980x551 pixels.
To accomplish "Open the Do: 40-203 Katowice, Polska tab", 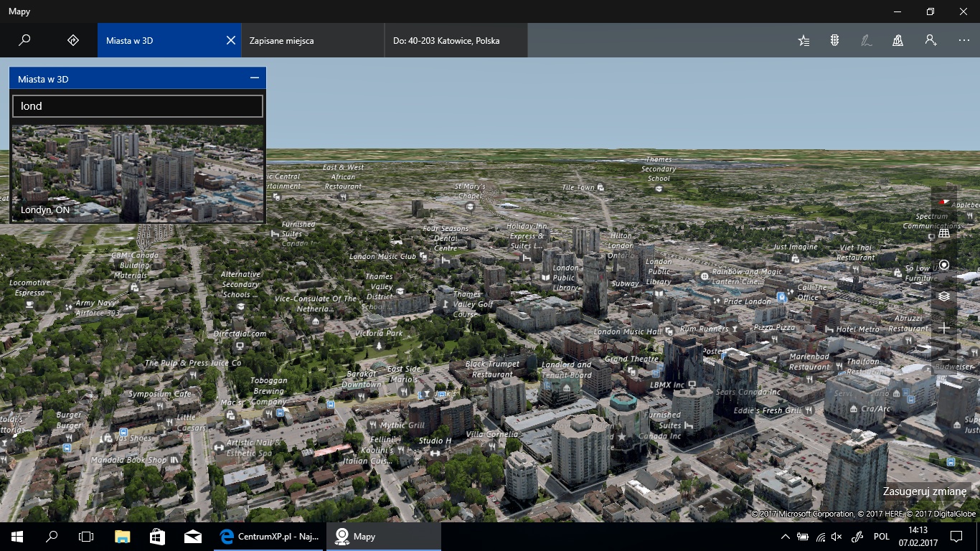I will point(456,41).
